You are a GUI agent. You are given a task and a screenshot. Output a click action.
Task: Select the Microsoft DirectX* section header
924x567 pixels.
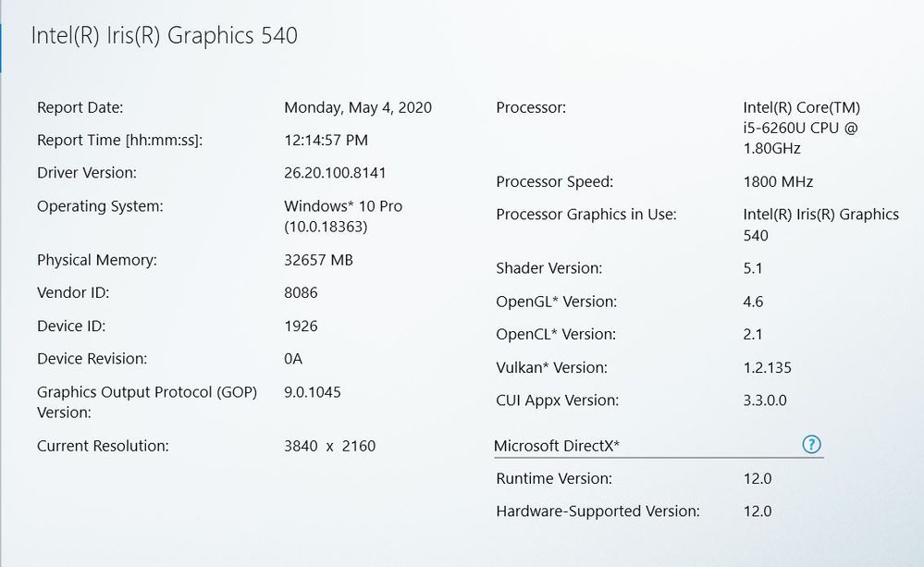click(557, 446)
